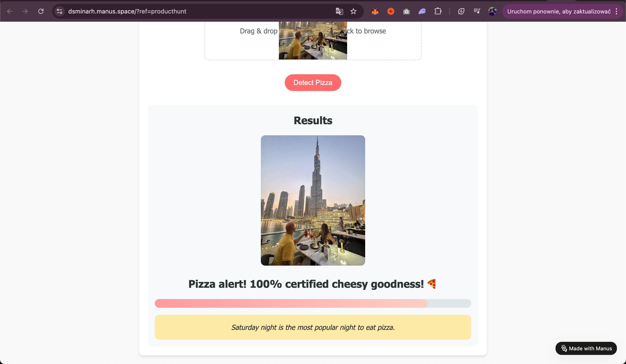The width and height of the screenshot is (626, 364).
Task: Reload the current page
Action: (41, 12)
